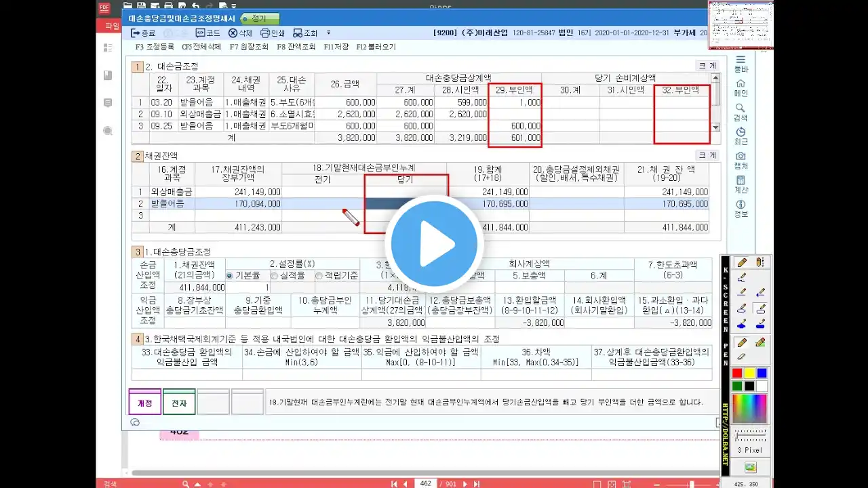Click the page number field showing 462
The width and height of the screenshot is (868, 488).
point(426,483)
